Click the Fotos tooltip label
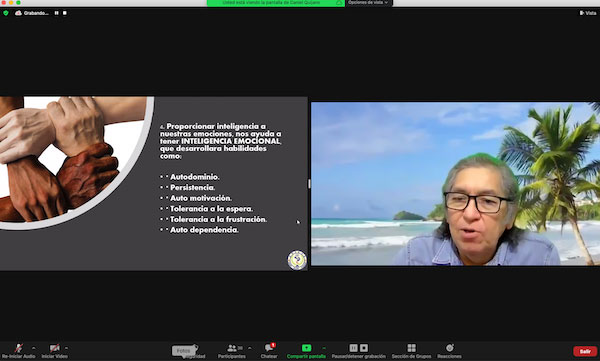Image resolution: width=600 pixels, height=361 pixels. 183,351
